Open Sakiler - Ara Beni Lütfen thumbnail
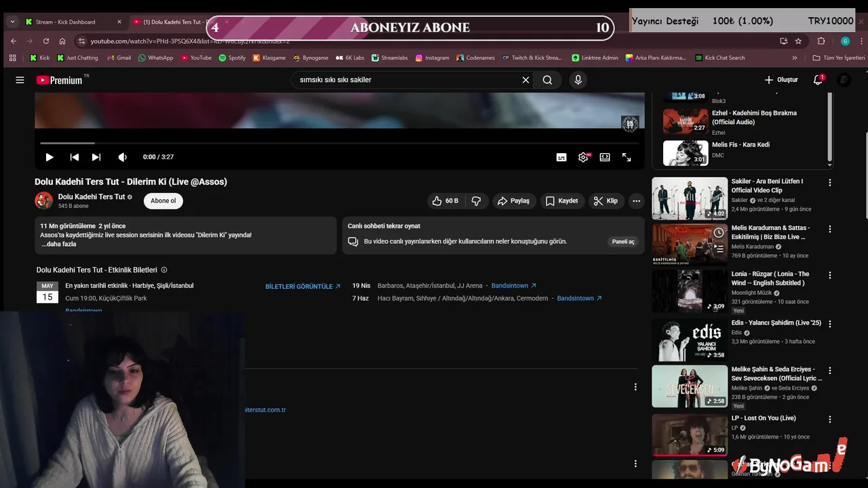The width and height of the screenshot is (868, 488). point(690,199)
